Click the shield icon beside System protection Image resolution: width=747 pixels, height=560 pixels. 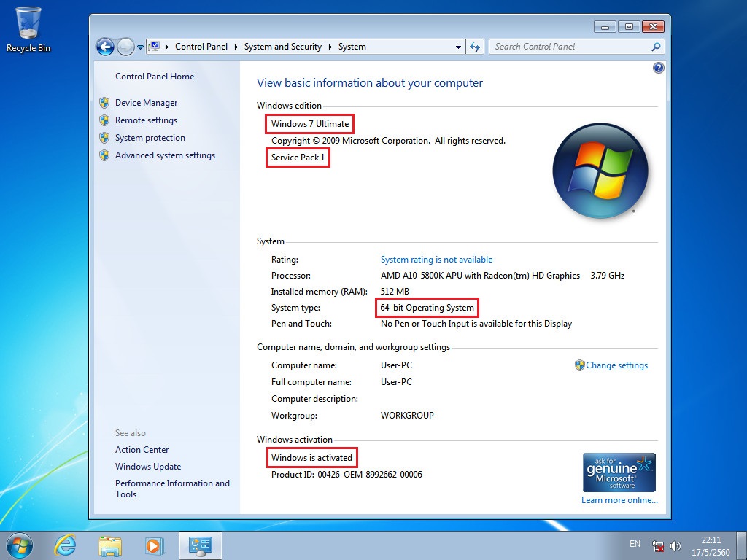(x=104, y=138)
